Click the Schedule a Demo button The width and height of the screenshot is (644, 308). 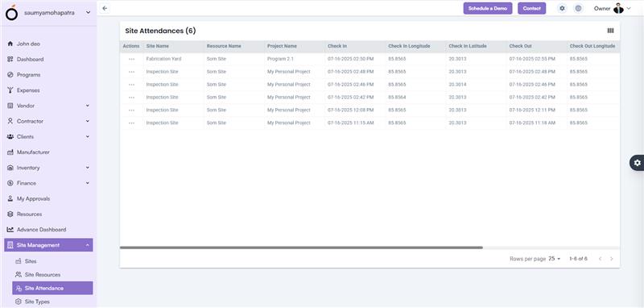(x=488, y=8)
